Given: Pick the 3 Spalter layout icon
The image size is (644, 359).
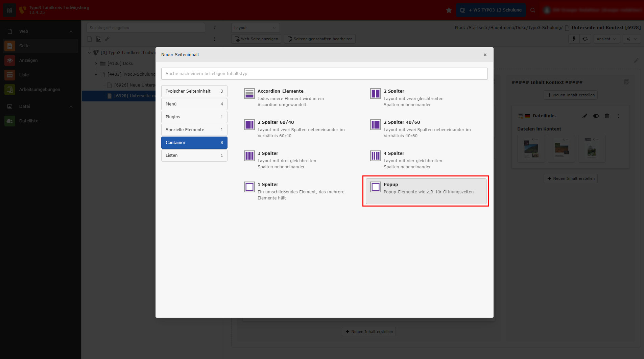Looking at the screenshot, I should tap(249, 156).
